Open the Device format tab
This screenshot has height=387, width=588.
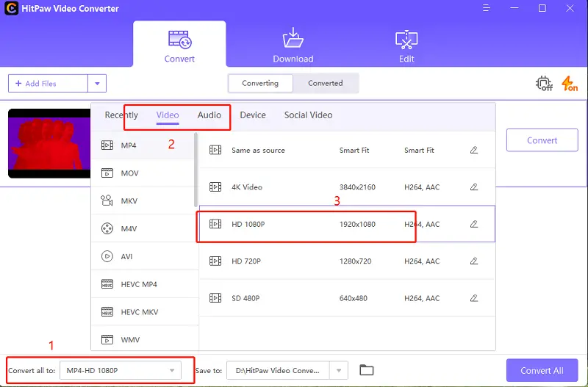[x=253, y=115]
